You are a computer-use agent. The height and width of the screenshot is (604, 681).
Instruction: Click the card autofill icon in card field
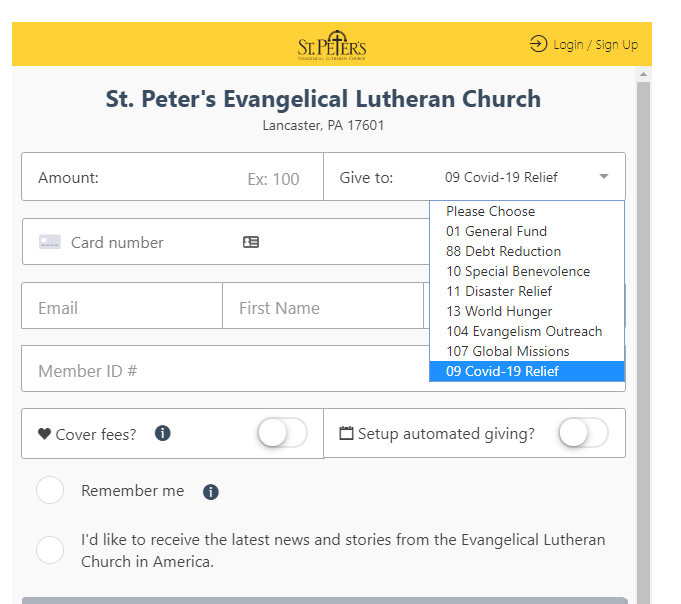251,242
